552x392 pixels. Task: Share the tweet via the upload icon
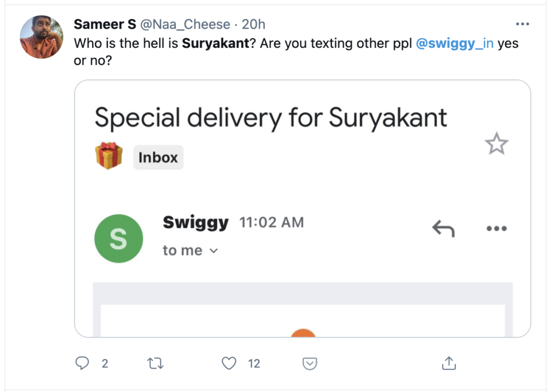[x=449, y=363]
